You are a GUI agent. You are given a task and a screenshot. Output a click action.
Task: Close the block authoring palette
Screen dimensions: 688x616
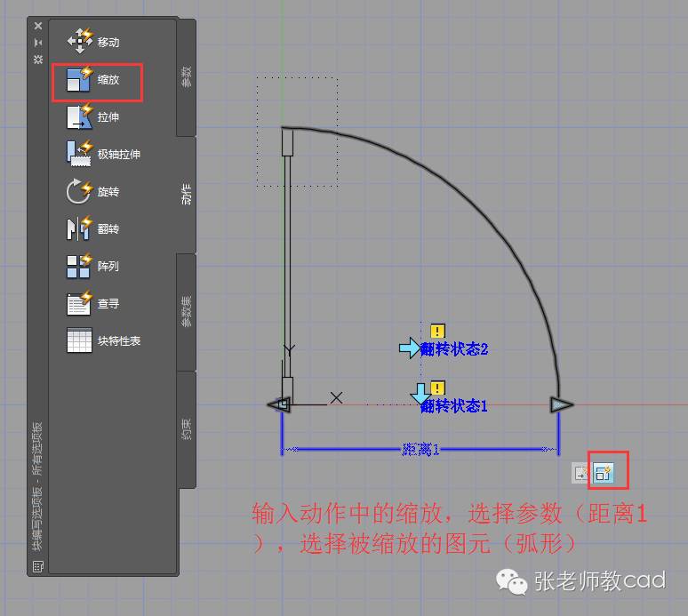click(38, 26)
